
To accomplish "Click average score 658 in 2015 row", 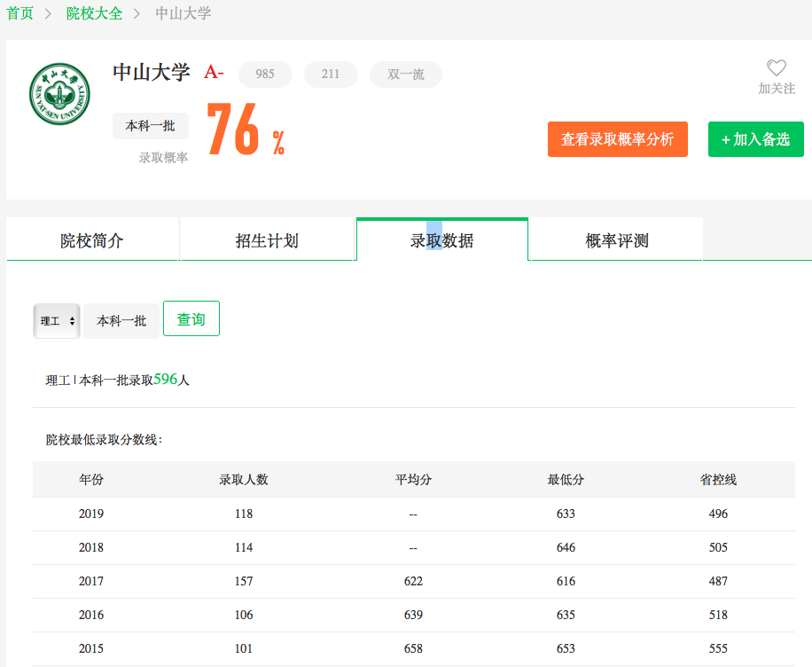I will pos(413,648).
